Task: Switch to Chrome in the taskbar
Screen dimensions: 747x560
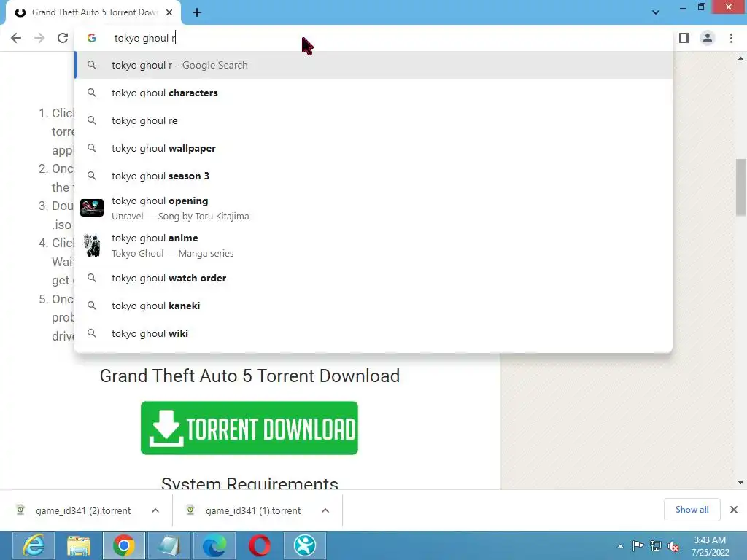Action: [124, 545]
